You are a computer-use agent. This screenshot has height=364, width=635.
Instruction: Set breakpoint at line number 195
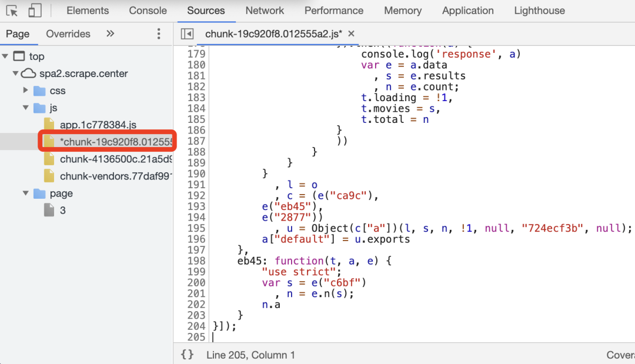click(196, 228)
